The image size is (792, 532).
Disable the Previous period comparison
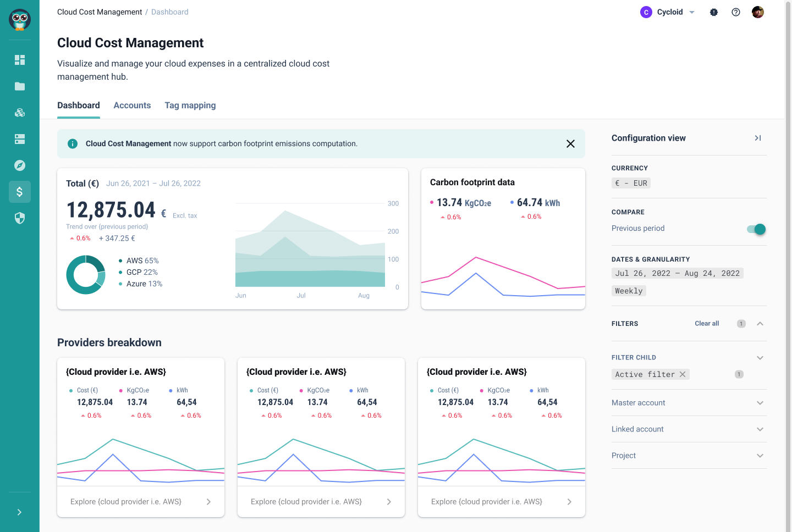point(756,229)
